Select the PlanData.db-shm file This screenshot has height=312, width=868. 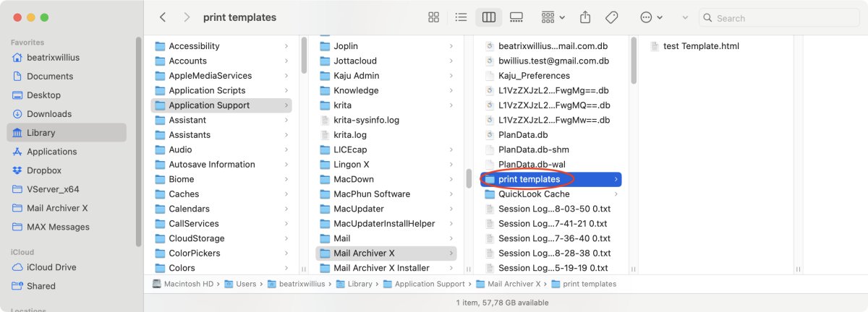click(x=551, y=149)
